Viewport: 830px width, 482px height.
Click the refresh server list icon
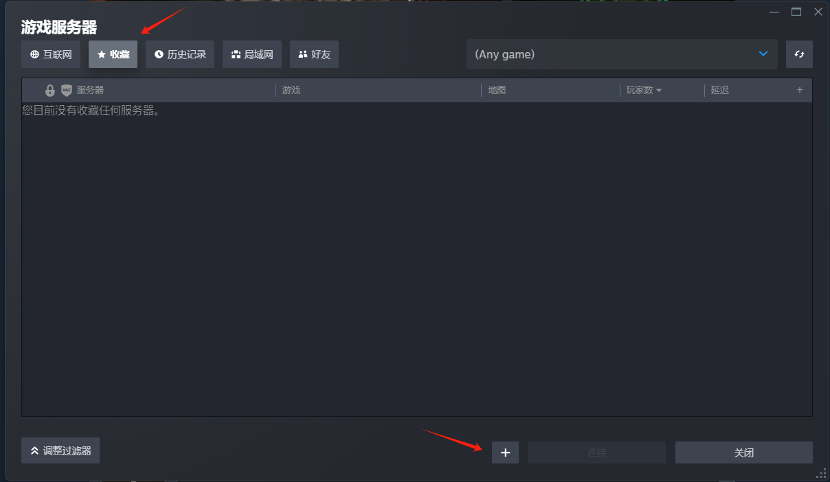click(x=799, y=54)
